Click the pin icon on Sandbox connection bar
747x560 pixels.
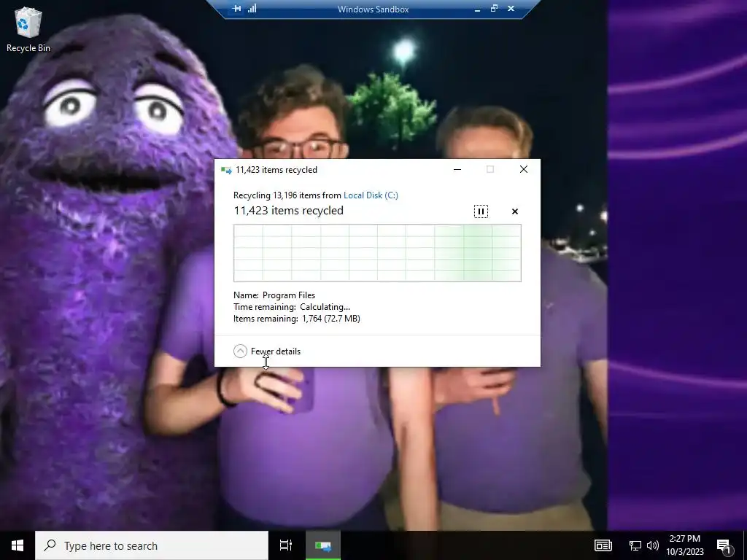(236, 9)
